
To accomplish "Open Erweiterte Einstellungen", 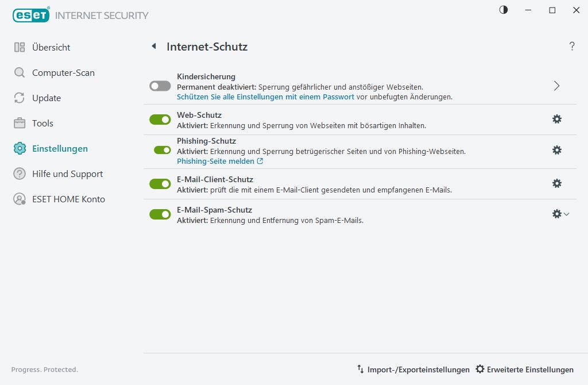I will (524, 369).
